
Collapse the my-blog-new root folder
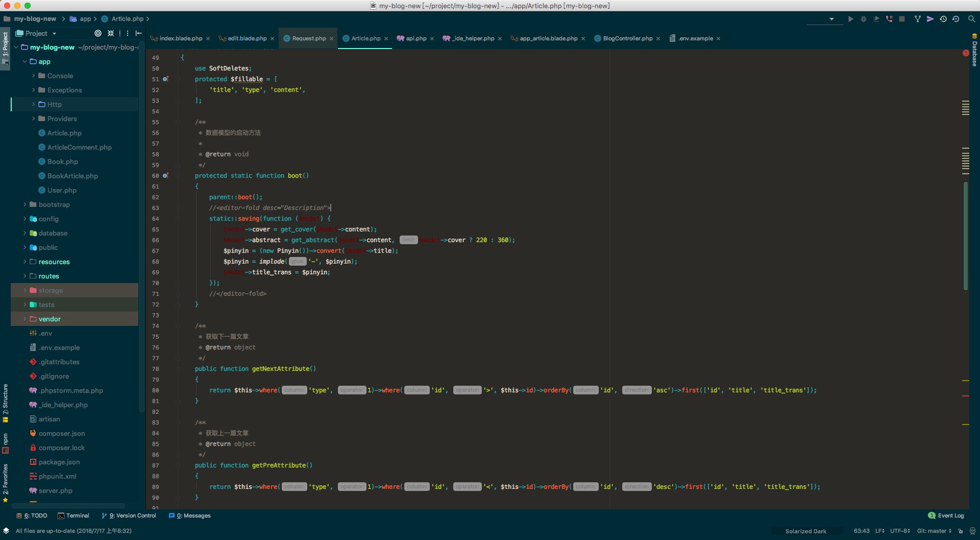pos(16,47)
